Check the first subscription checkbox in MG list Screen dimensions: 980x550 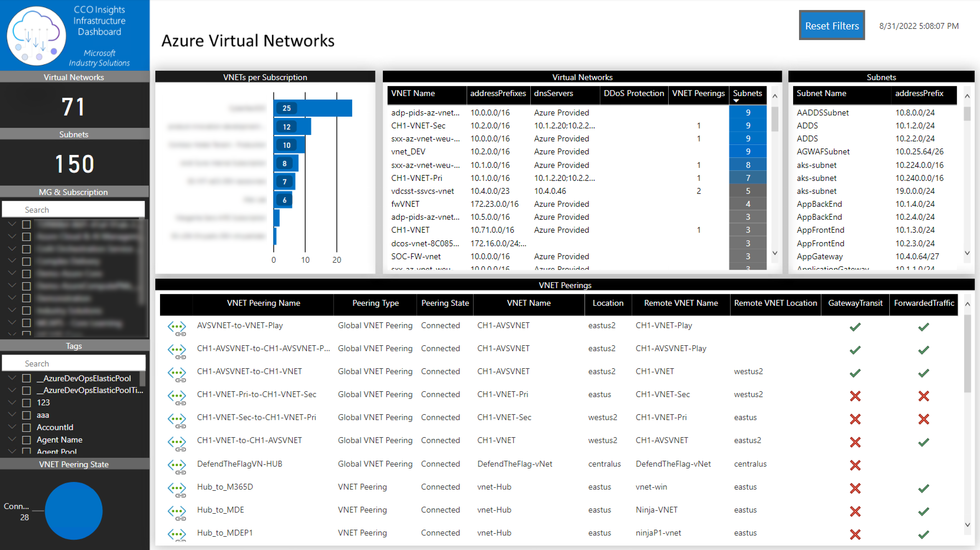[x=26, y=224]
